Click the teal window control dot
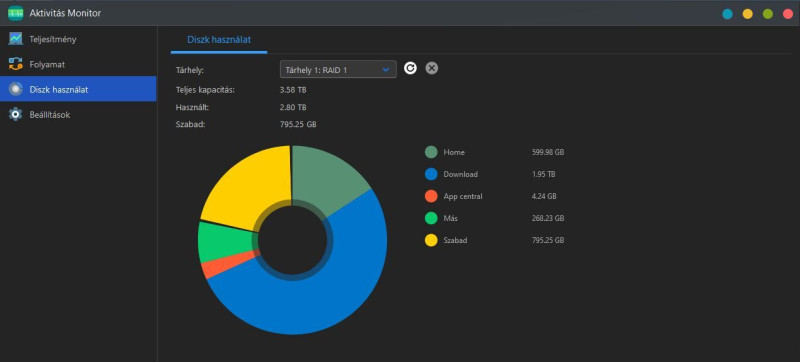The width and height of the screenshot is (800, 362). tap(728, 14)
